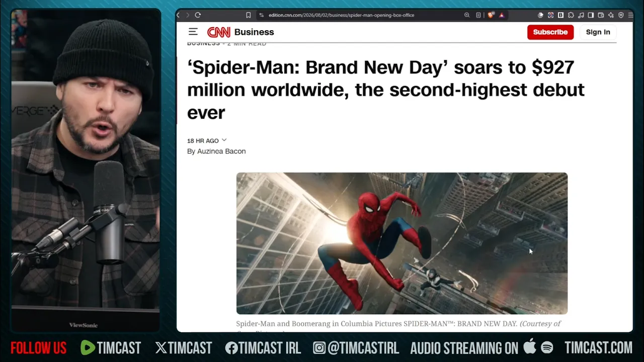Open the CNN Business section link
This screenshot has height=362, width=644.
254,32
